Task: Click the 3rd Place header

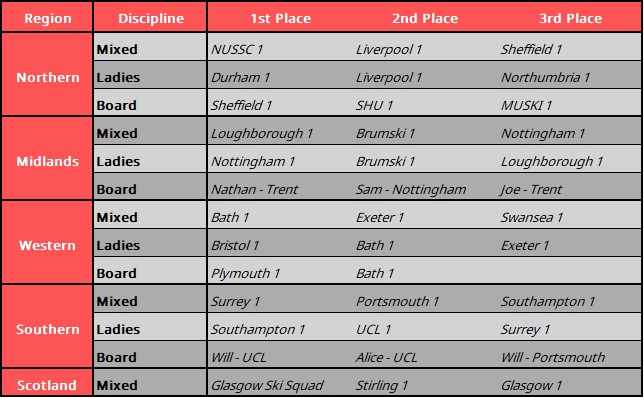Action: pos(570,18)
